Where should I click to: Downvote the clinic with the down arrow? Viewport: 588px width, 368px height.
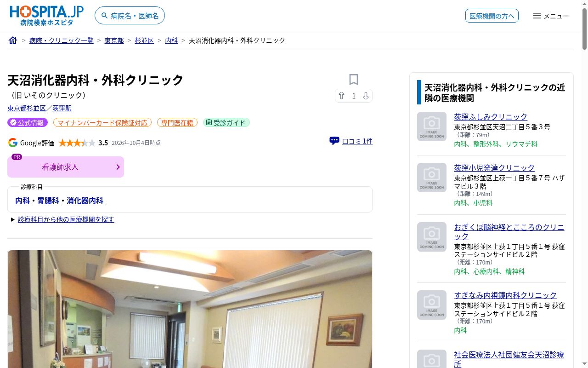[366, 96]
